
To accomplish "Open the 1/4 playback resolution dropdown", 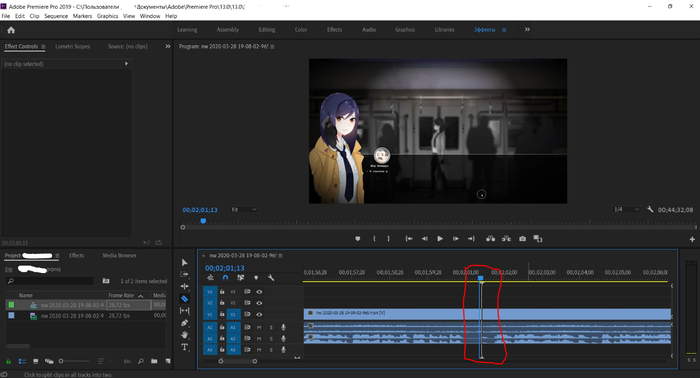I will [626, 209].
